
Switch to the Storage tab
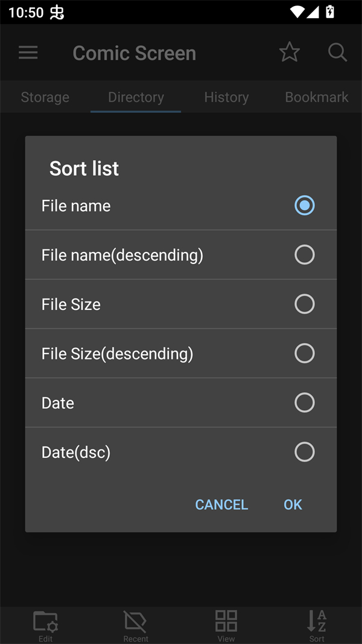(45, 97)
